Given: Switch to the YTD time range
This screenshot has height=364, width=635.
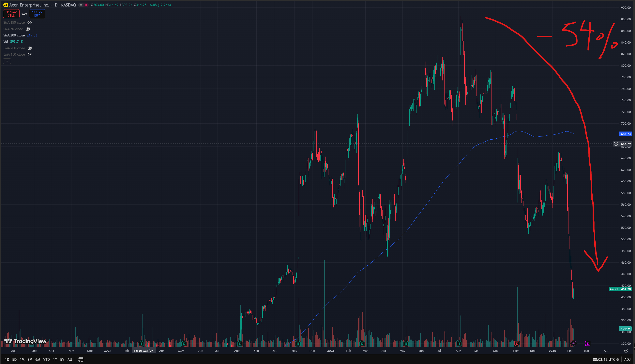Looking at the screenshot, I should coord(46,359).
